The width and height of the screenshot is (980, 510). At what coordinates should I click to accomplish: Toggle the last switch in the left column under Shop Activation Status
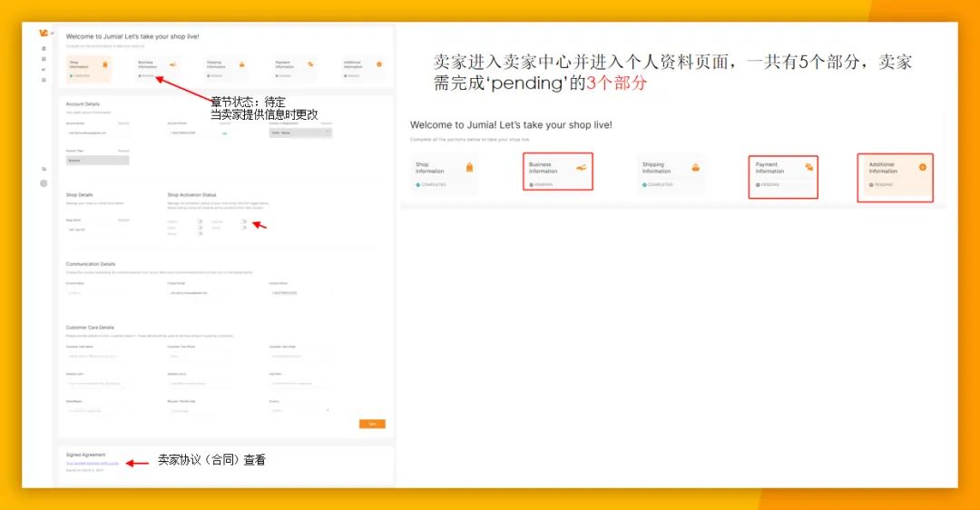click(200, 233)
